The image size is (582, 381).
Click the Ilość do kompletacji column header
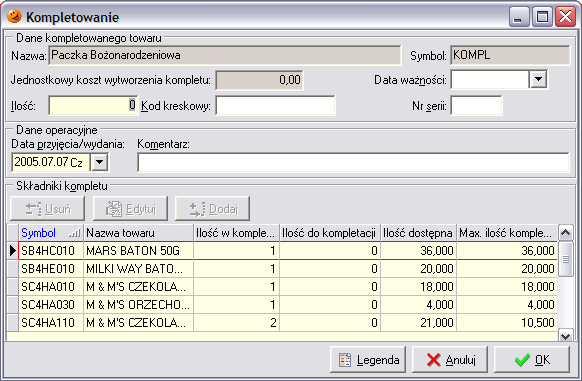tap(330, 233)
